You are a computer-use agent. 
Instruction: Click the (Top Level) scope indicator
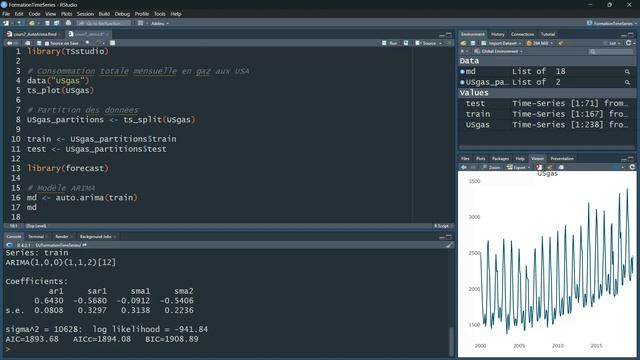click(36, 226)
